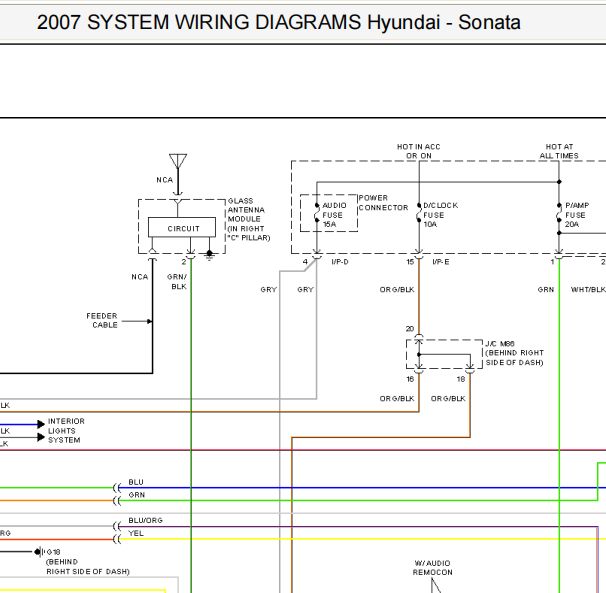Click the 'P/AMP FUSE 20A' label
The width and height of the screenshot is (606, 593).
pyautogui.click(x=577, y=215)
